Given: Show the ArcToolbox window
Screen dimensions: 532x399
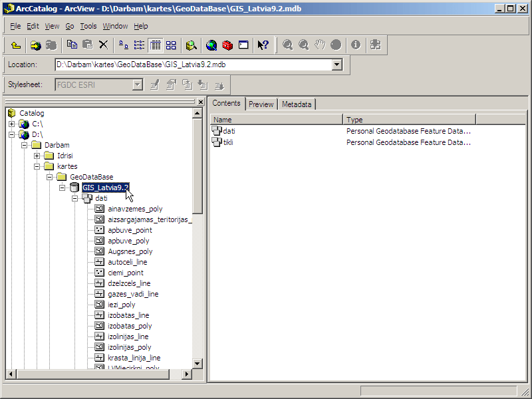Looking at the screenshot, I should click(227, 45).
